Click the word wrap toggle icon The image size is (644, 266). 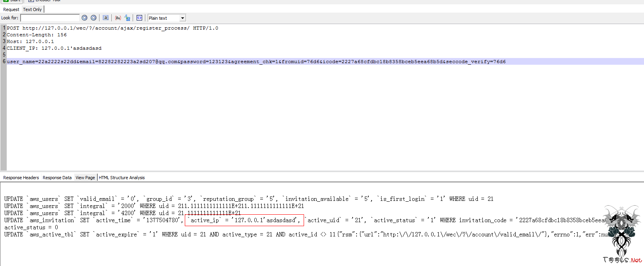139,18
